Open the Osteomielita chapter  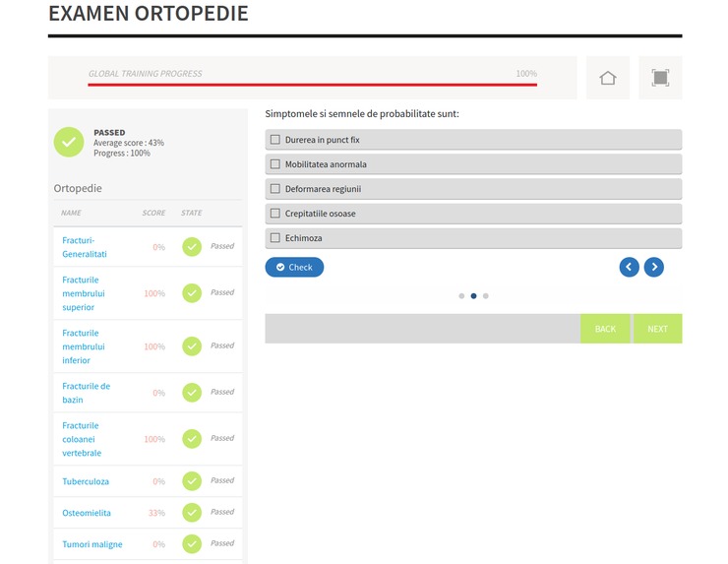tap(87, 513)
